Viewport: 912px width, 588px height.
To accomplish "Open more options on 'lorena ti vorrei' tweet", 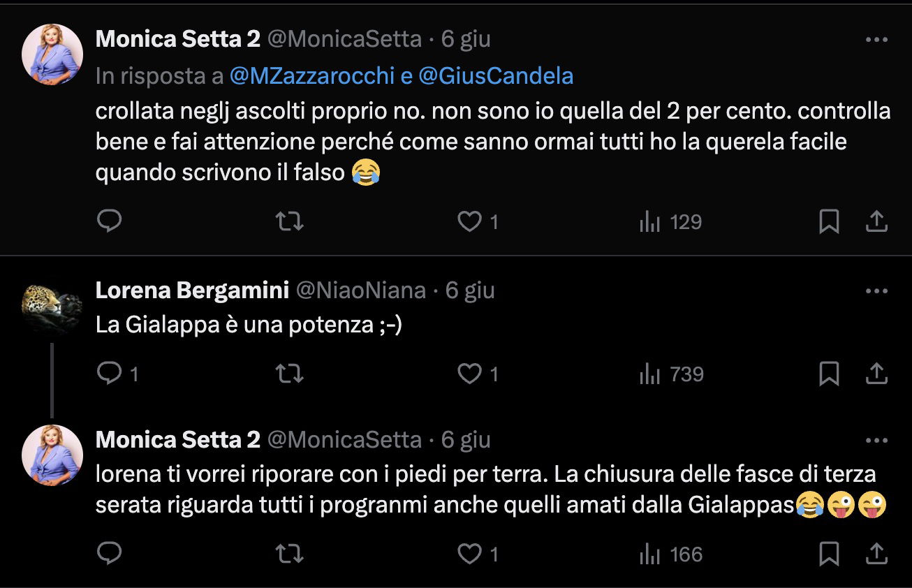I will 876,440.
